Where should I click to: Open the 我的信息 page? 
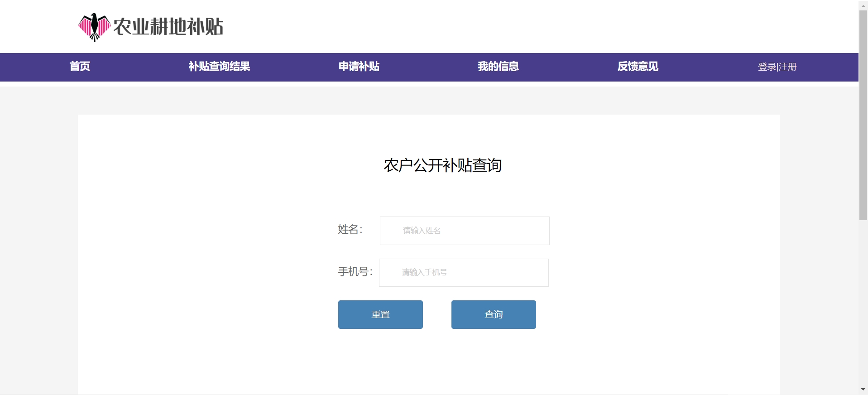498,67
